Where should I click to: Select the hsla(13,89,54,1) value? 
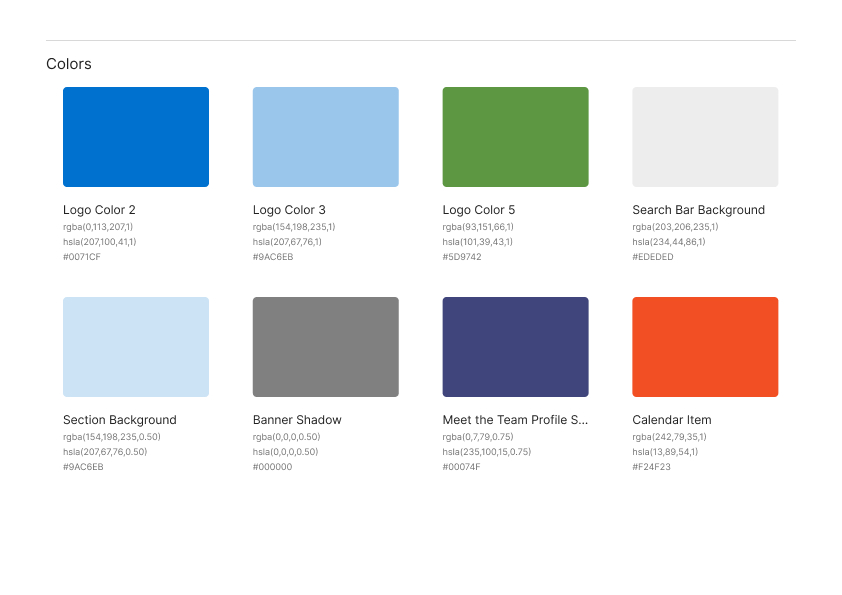click(x=665, y=452)
